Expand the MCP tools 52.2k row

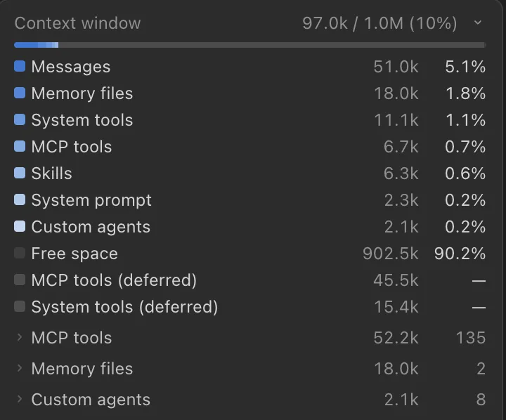pos(249,338)
